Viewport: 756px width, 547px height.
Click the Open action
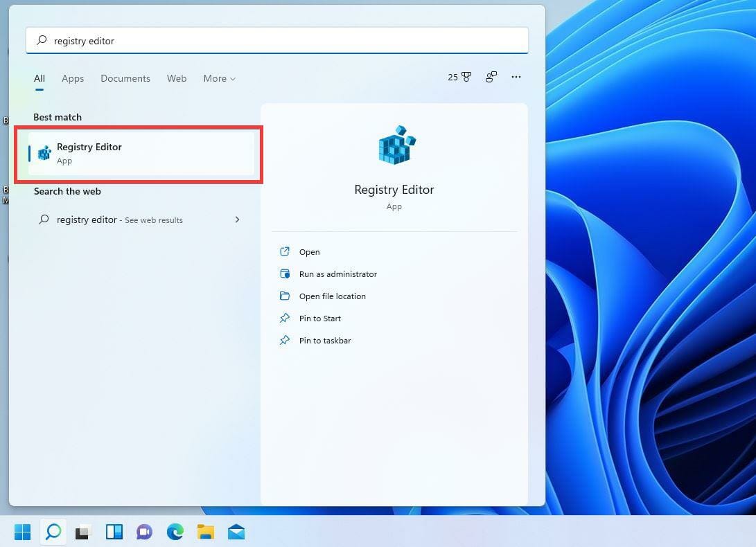coord(309,251)
